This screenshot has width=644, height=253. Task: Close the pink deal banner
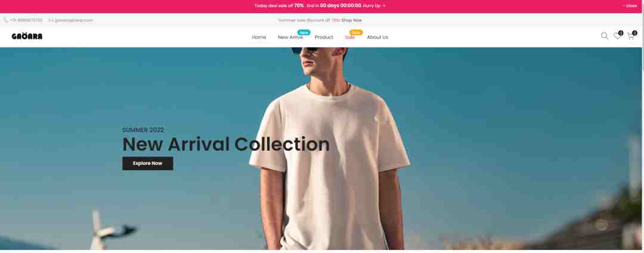coord(629,6)
